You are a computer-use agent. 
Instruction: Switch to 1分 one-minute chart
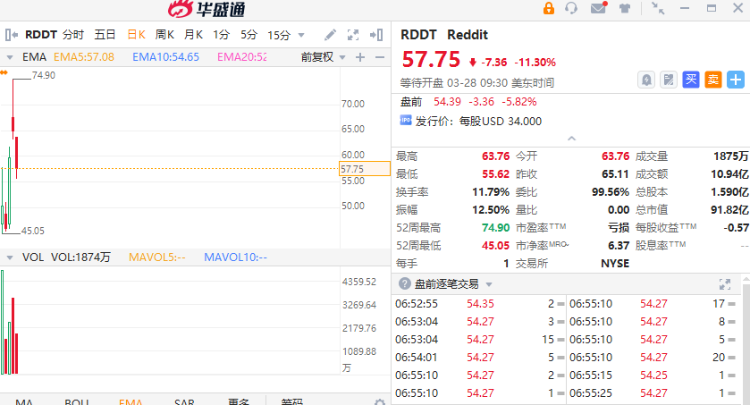click(x=221, y=34)
